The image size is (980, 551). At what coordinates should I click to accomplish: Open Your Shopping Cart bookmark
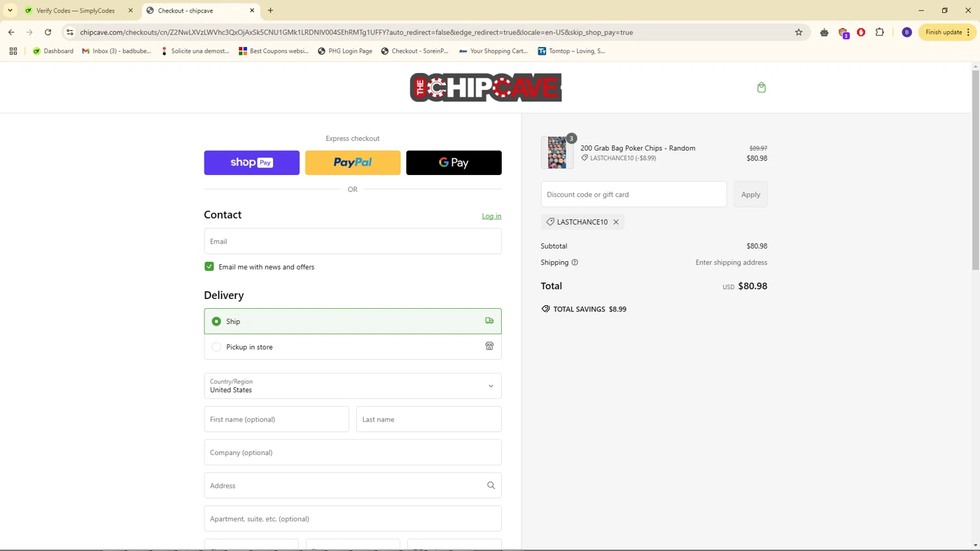[x=493, y=51]
